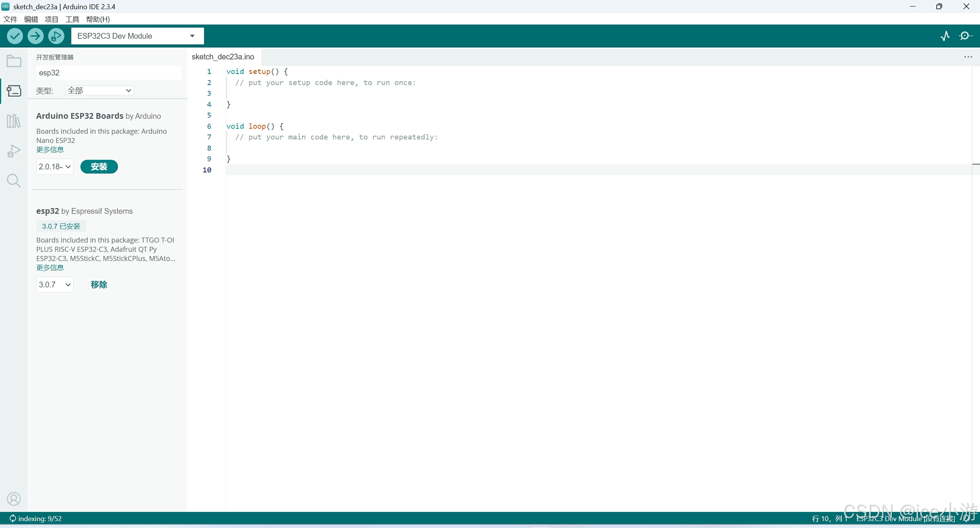Click the user account profile icon
This screenshot has width=980, height=528.
click(x=14, y=499)
